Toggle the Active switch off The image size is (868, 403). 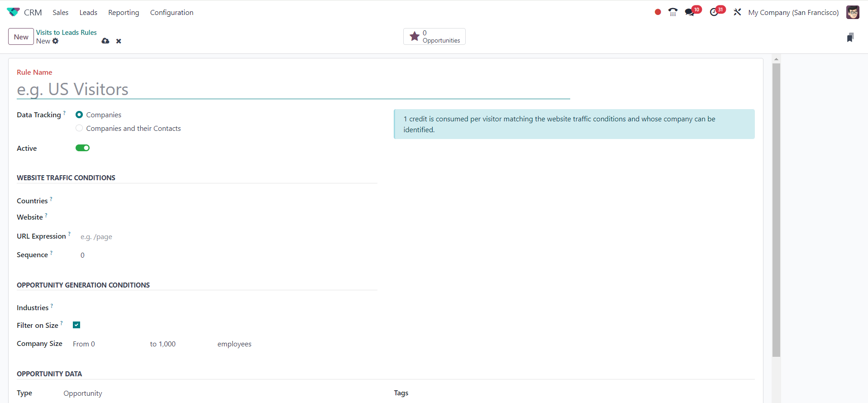coord(82,148)
